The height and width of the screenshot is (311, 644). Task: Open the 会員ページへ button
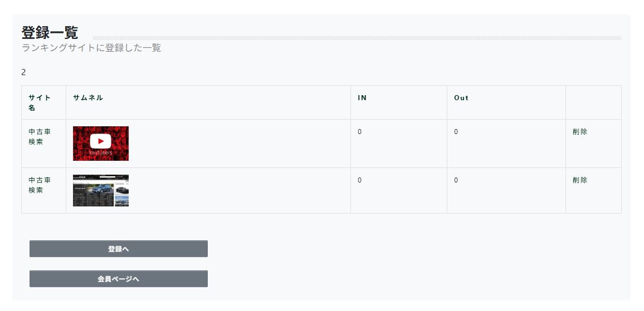[x=118, y=279]
